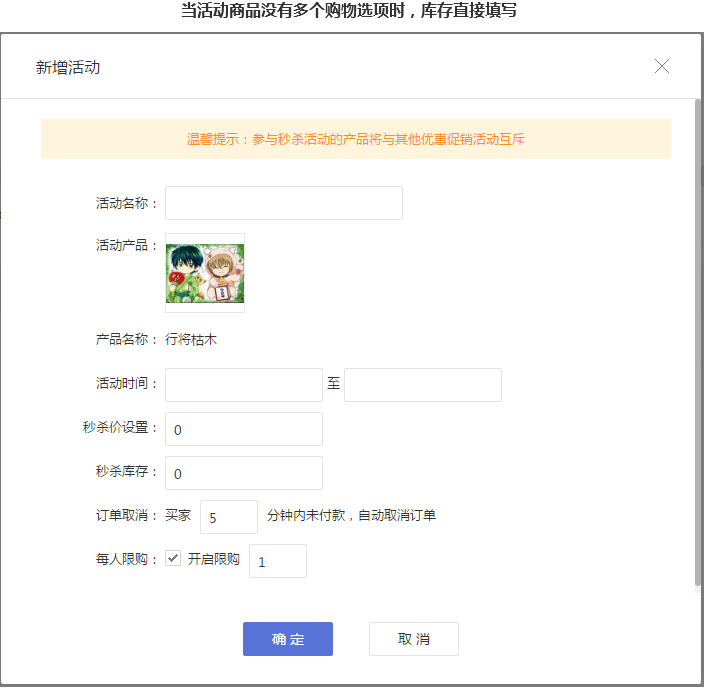The width and height of the screenshot is (705, 688).
Task: Click the 每人限购 quantity input field
Action: 277,561
